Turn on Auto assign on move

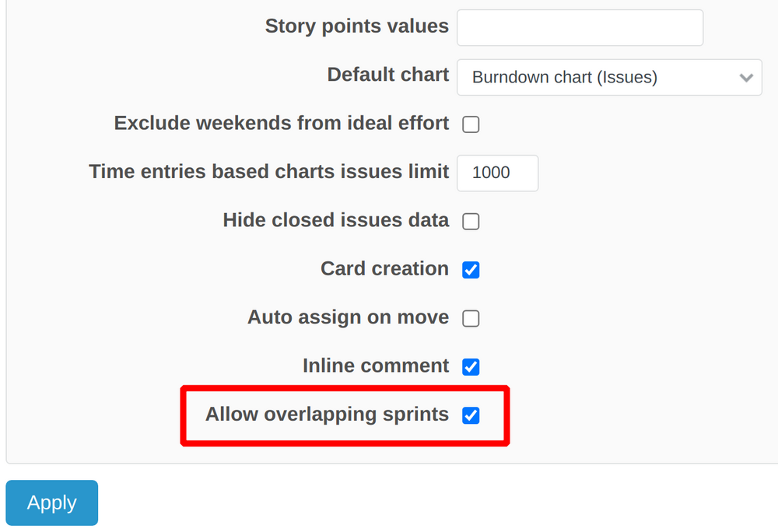(471, 318)
